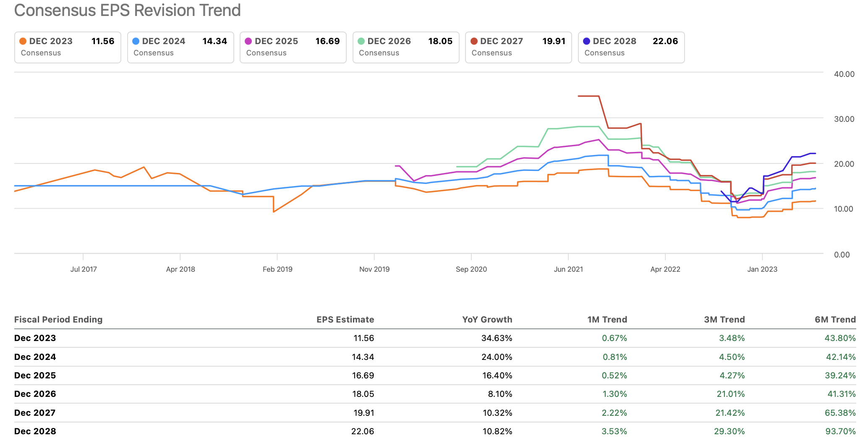Click the orange DEC 2023 legend dot
The height and width of the screenshot is (446, 868).
pos(24,41)
